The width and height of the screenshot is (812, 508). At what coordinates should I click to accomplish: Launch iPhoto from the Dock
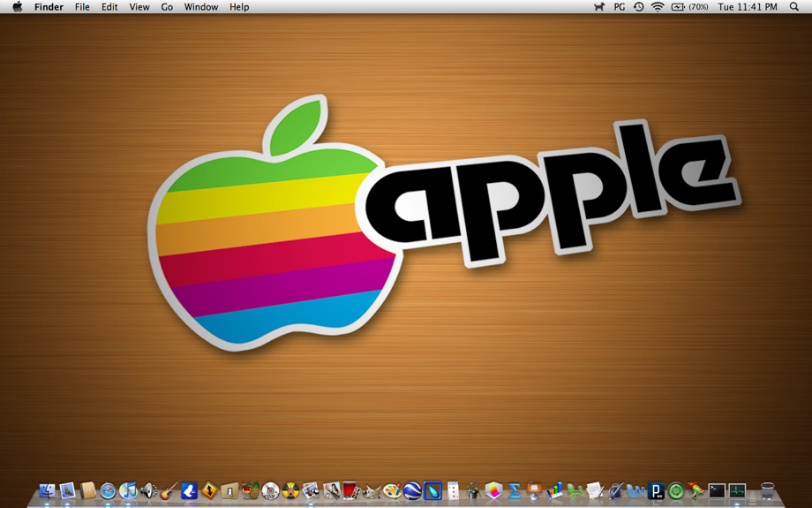[x=311, y=490]
